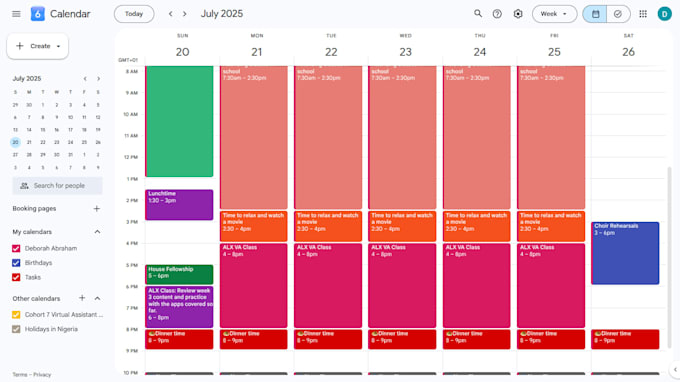The image size is (680, 382).
Task: Select Saturday 26 column header
Action: (628, 47)
